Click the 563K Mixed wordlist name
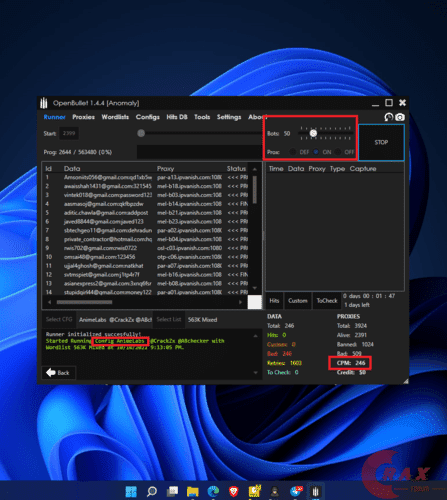This screenshot has height=500, width=447. tap(202, 320)
